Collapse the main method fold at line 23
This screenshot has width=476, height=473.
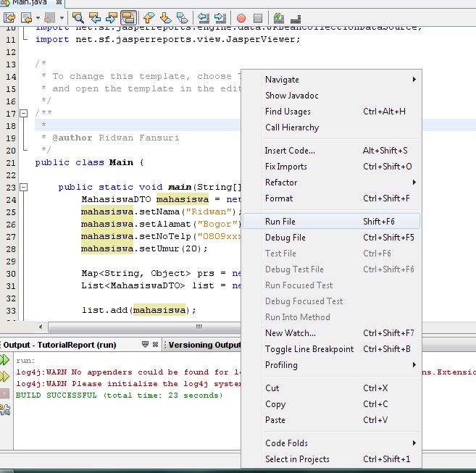tap(24, 187)
